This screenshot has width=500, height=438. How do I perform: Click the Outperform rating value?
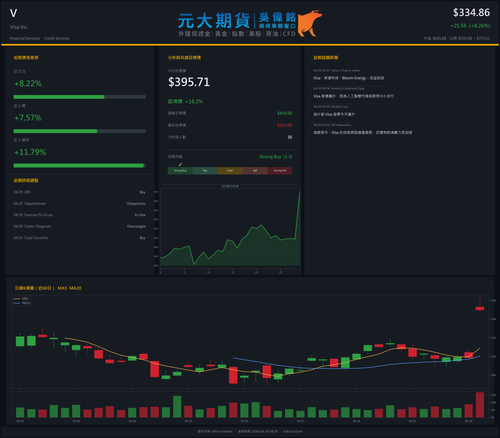pos(136,203)
